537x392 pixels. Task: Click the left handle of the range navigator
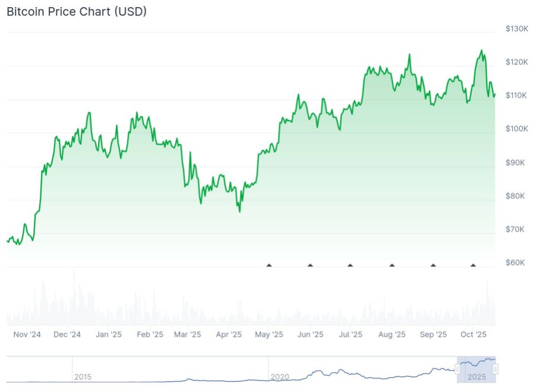click(458, 369)
